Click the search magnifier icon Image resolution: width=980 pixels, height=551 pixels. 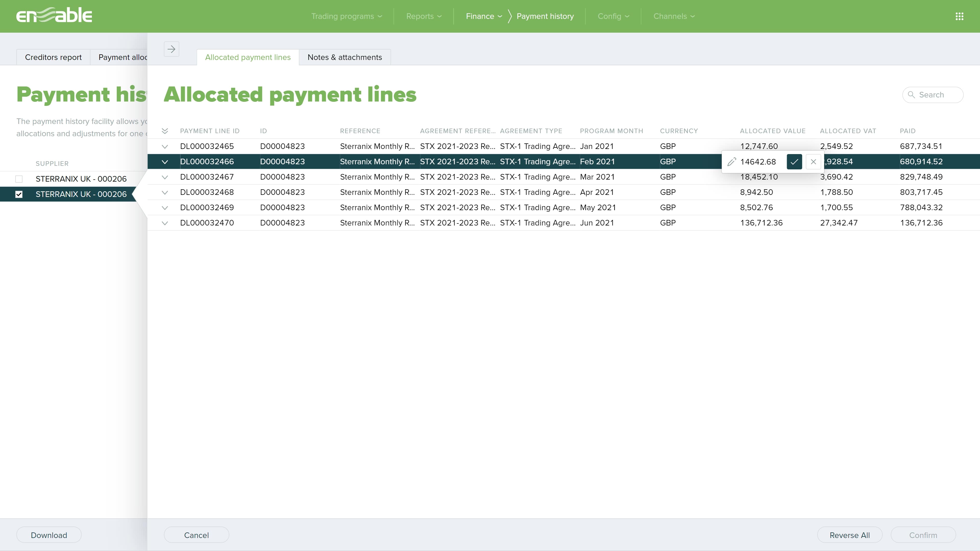[x=911, y=95]
